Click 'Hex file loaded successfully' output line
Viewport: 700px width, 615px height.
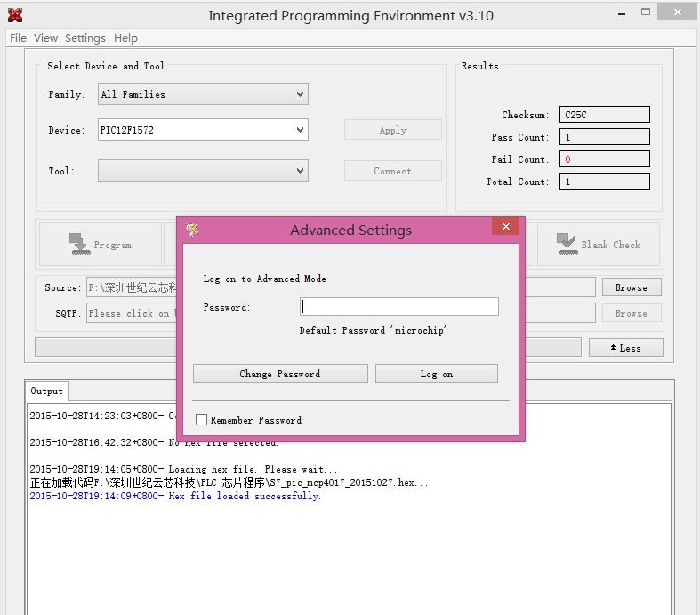[x=175, y=496]
